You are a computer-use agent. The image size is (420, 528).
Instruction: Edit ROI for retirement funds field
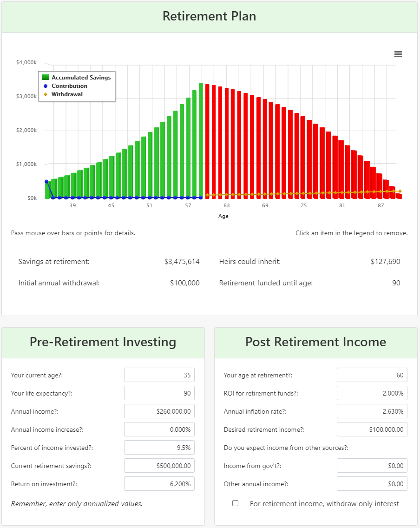(372, 393)
